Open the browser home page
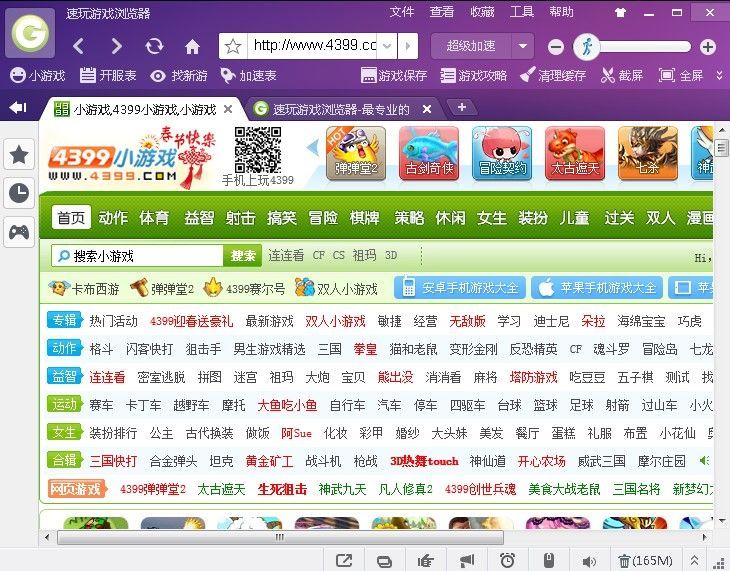730x571 pixels. (192, 47)
